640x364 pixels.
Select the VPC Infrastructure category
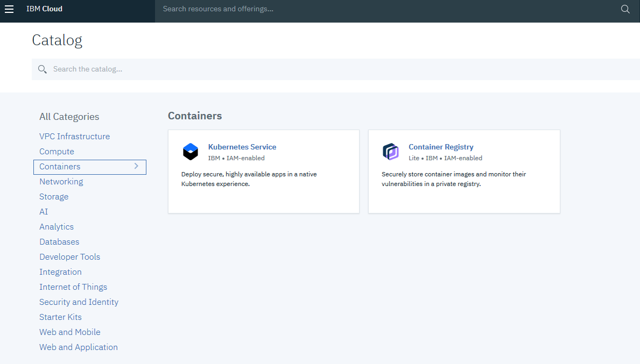[x=74, y=137]
